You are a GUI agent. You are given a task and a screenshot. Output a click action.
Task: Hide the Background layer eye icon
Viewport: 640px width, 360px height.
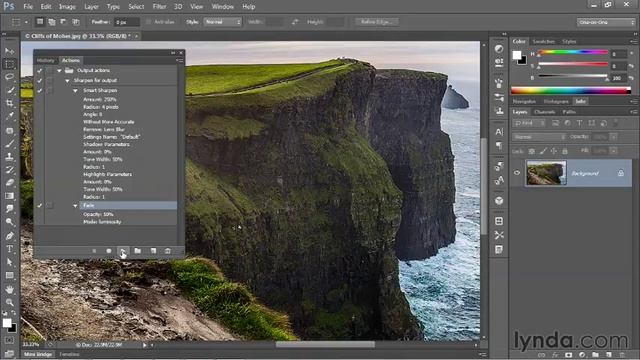click(517, 173)
